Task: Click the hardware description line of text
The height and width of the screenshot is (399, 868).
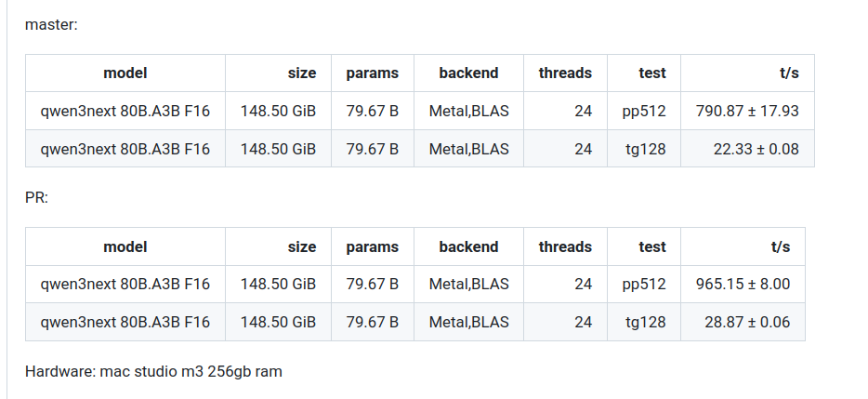Action: tap(153, 371)
